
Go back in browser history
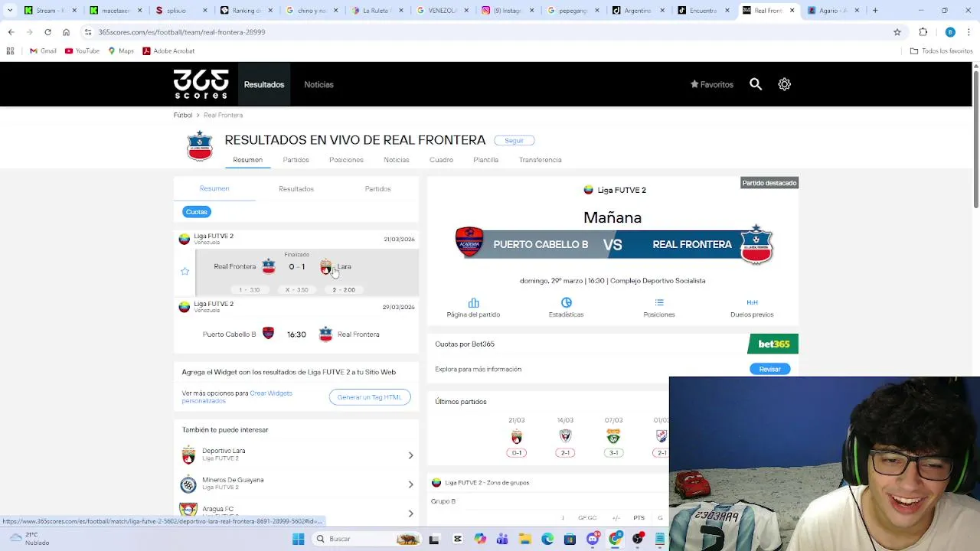[11, 32]
